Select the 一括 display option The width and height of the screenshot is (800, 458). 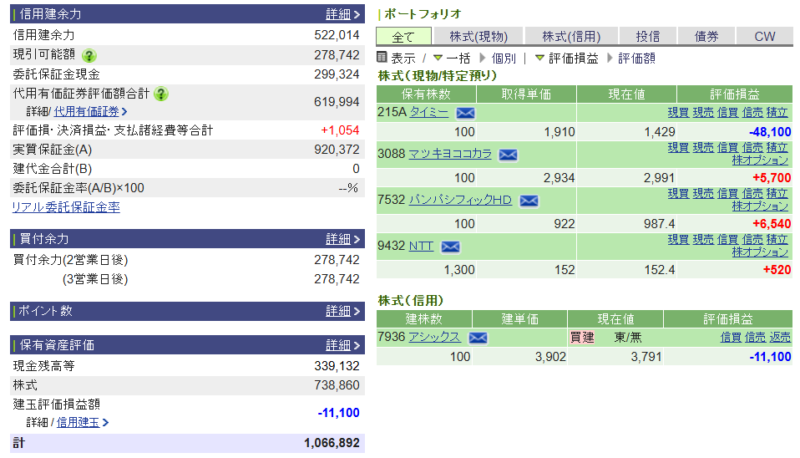(x=458, y=59)
